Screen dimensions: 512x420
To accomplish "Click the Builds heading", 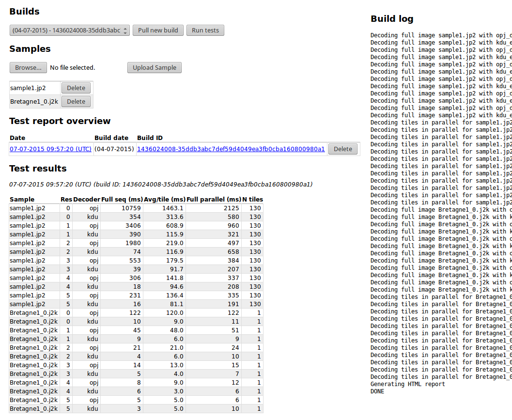I will click(25, 12).
